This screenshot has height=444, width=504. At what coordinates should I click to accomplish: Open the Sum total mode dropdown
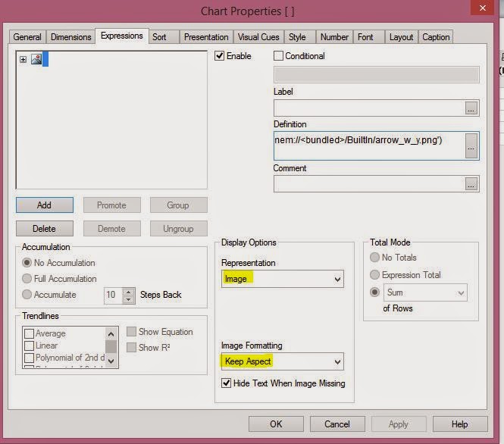[x=425, y=292]
